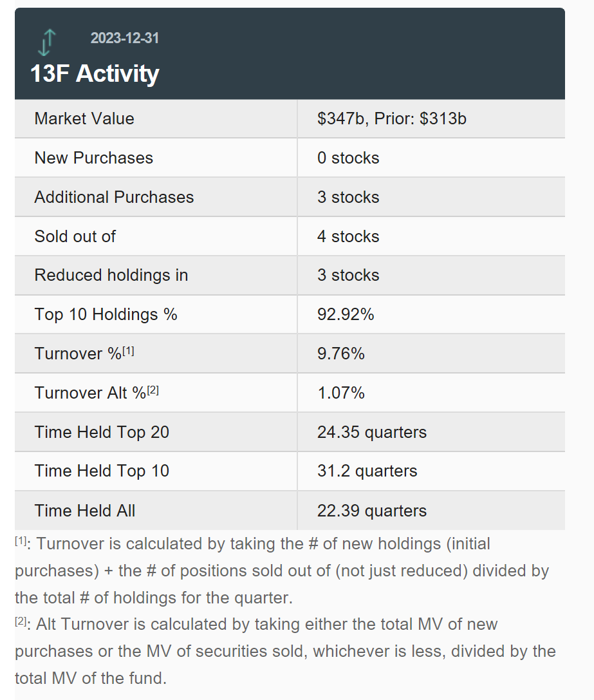Click the Additional Purchases row label

tap(114, 197)
